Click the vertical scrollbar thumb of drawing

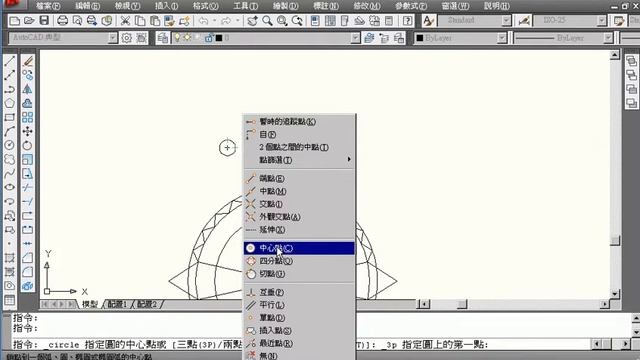[615, 240]
